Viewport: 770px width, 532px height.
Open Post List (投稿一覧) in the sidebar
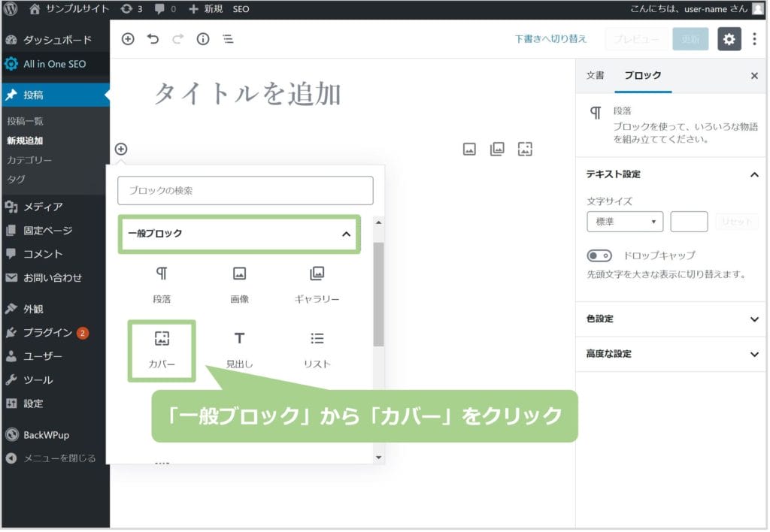point(25,121)
